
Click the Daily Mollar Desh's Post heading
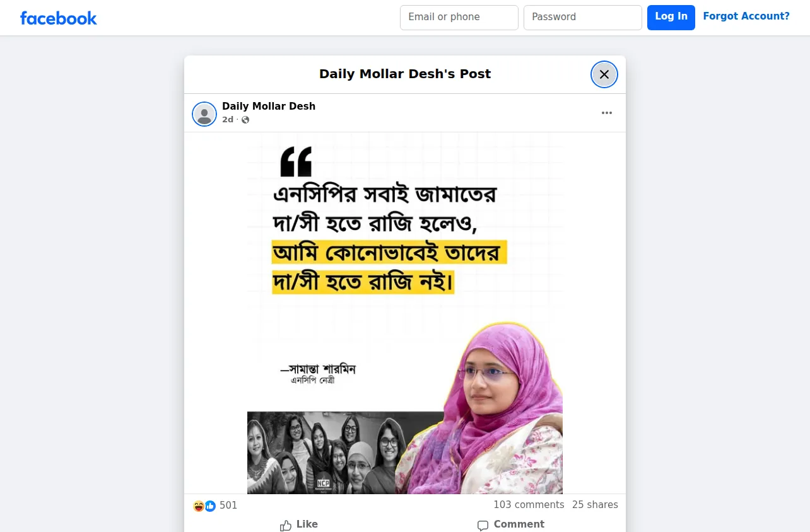(x=405, y=74)
